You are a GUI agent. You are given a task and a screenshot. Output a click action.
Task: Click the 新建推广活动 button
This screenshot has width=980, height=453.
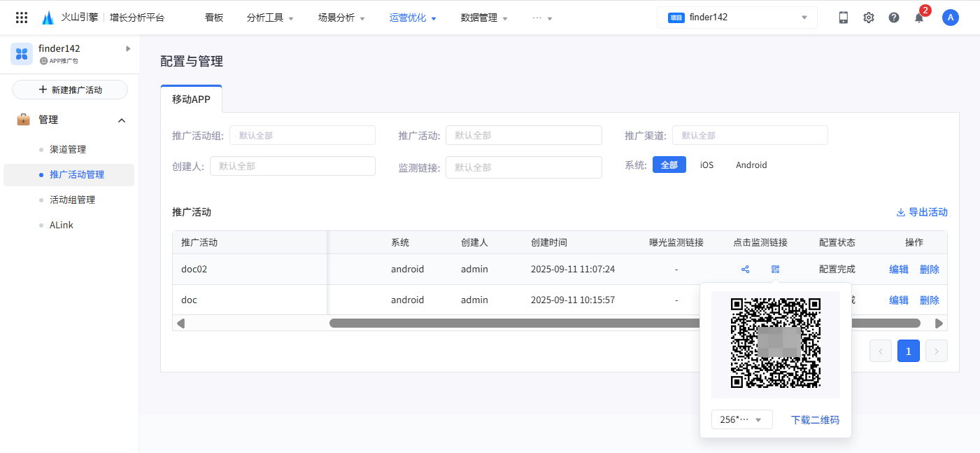click(x=70, y=90)
